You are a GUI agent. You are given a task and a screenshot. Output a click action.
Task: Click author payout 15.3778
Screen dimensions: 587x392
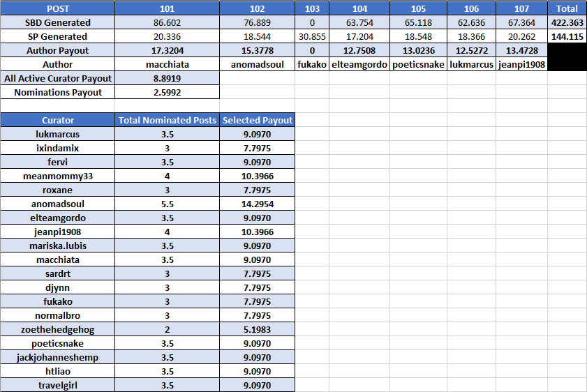click(x=257, y=50)
